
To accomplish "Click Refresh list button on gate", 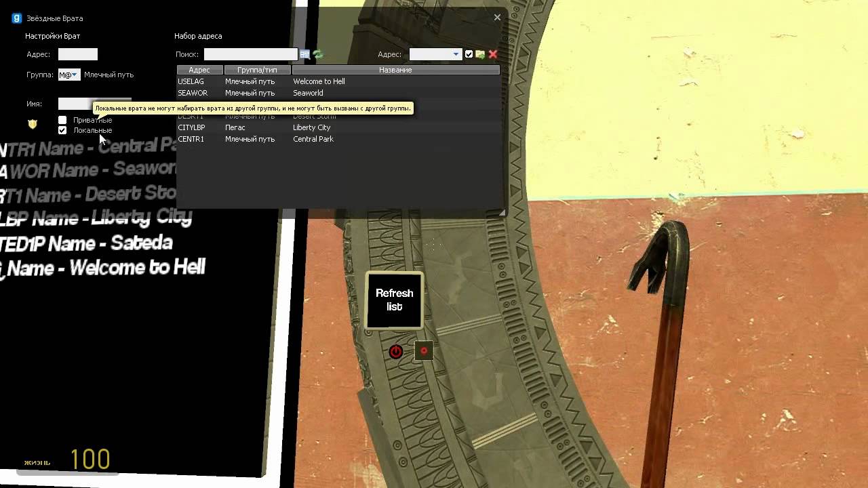I will (x=394, y=300).
